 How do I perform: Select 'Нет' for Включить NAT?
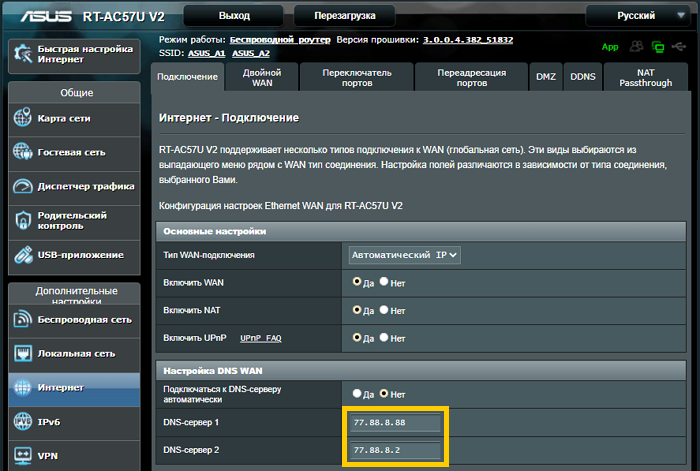click(x=384, y=310)
